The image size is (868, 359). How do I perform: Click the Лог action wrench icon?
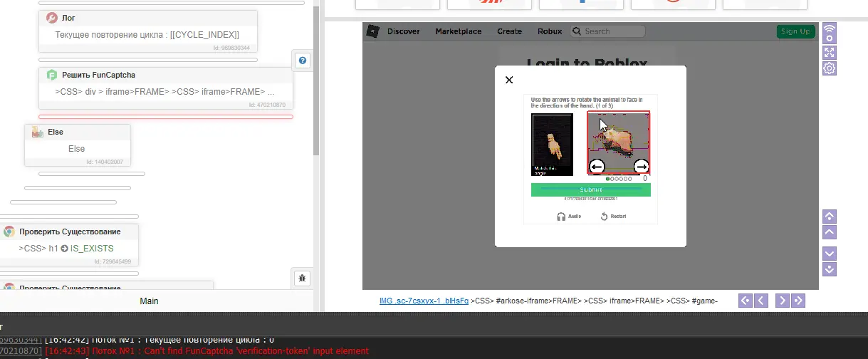[51, 18]
